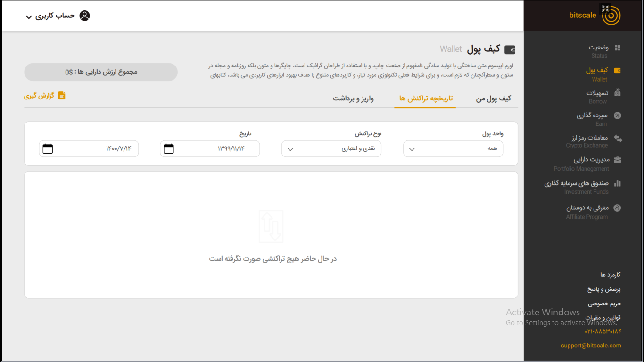Open Investment Funds chart icon

[x=618, y=183]
